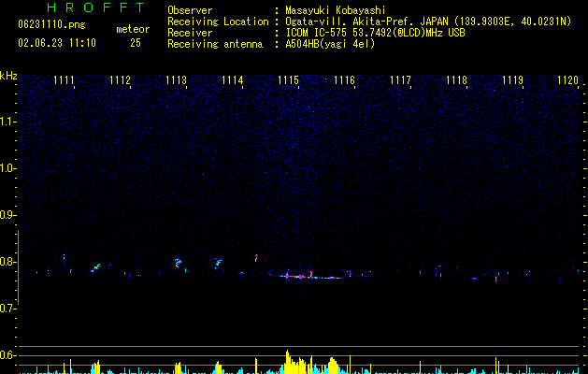
Task: Click the Ogata-vill. Akita-Pref. JAPAN location text
Action: coord(428,22)
